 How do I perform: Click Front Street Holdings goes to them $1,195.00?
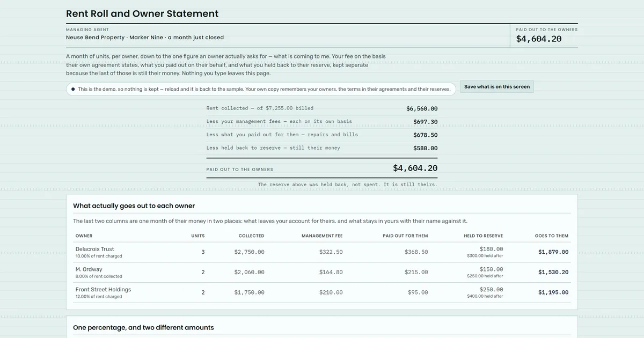point(553,293)
